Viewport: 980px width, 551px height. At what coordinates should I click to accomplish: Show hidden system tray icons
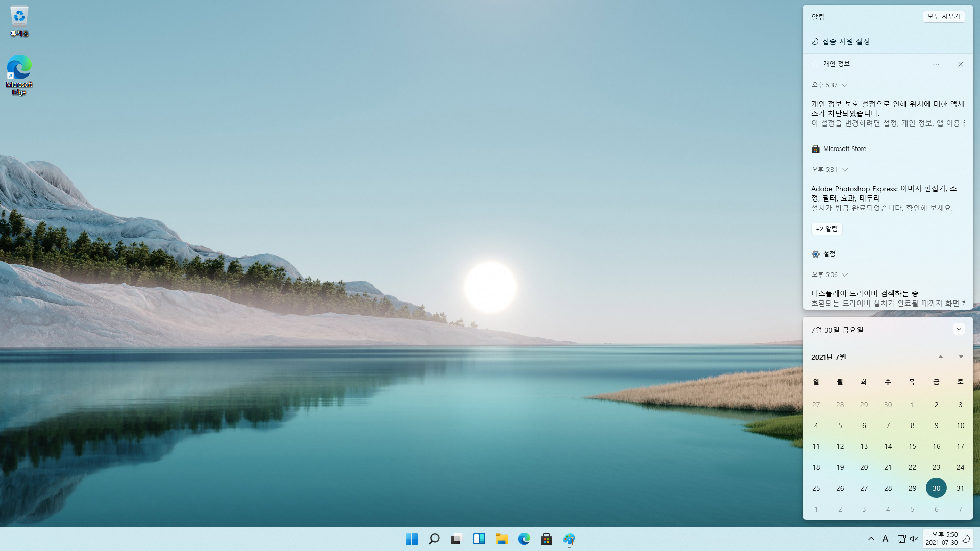coord(871,539)
